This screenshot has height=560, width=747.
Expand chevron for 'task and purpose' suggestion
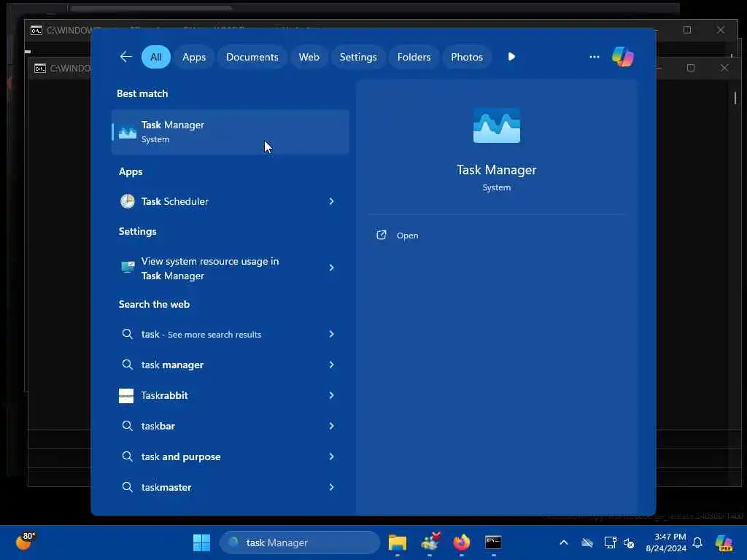pos(331,456)
